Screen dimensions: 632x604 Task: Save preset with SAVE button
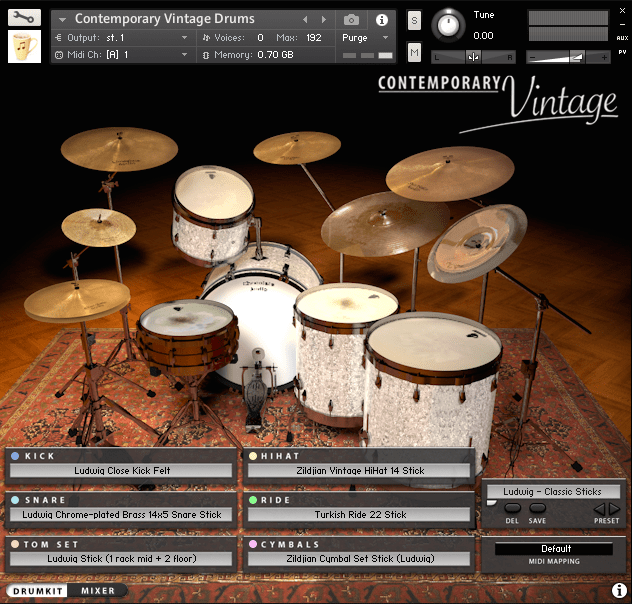[x=537, y=508]
